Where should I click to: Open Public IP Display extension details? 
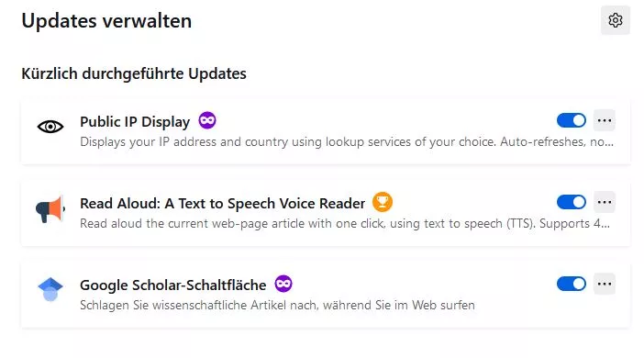135,122
